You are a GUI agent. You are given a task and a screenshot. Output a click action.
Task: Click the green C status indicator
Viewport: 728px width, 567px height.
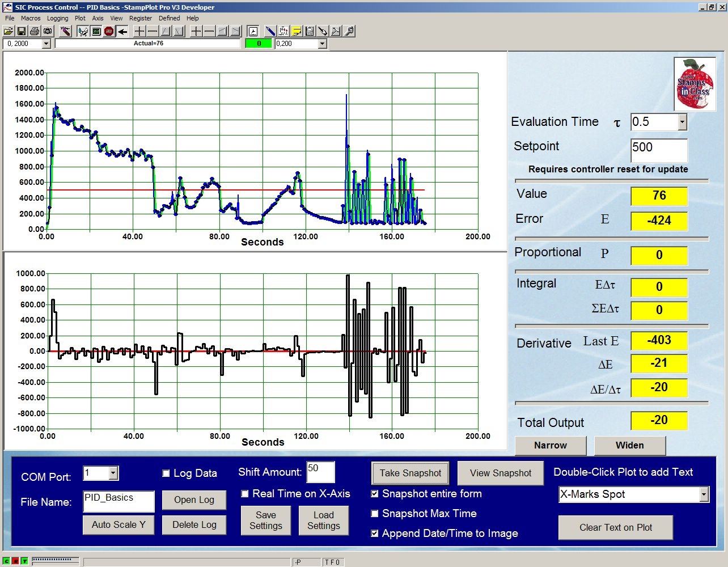point(6,561)
